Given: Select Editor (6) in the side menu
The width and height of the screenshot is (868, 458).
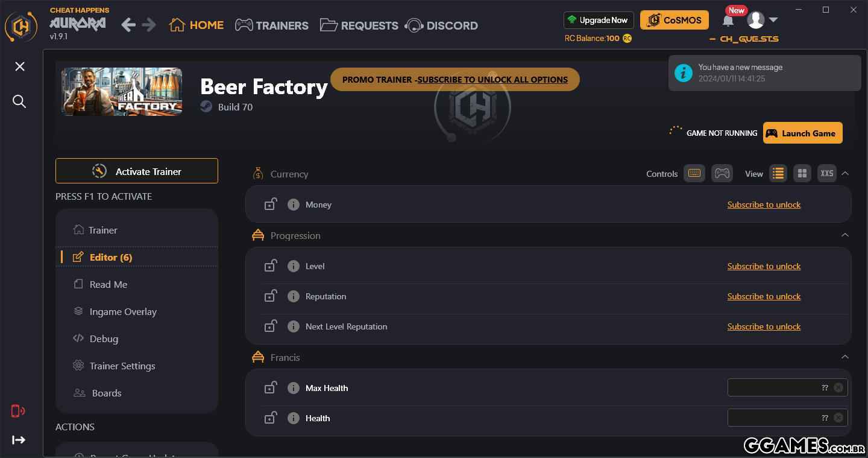Looking at the screenshot, I should pos(137,257).
